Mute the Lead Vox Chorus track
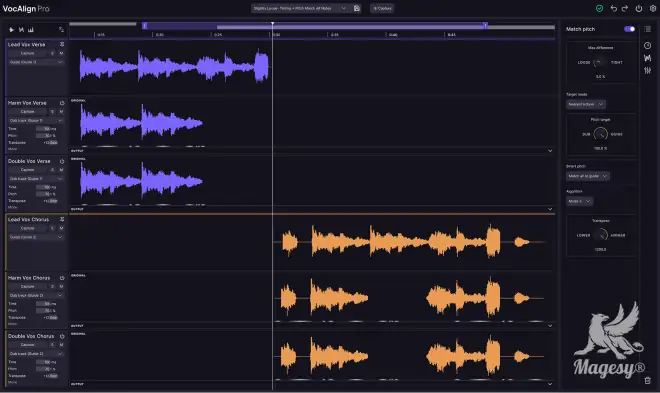 61,228
